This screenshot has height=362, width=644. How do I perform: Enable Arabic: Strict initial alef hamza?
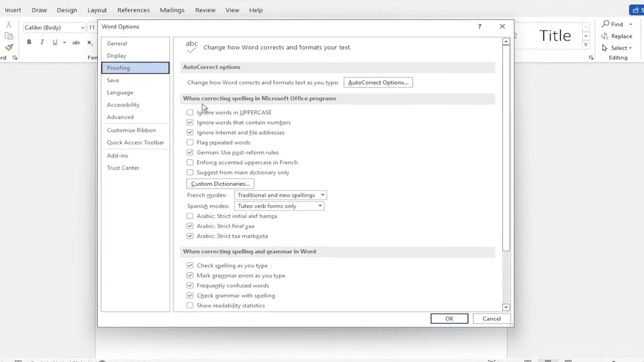click(x=190, y=216)
